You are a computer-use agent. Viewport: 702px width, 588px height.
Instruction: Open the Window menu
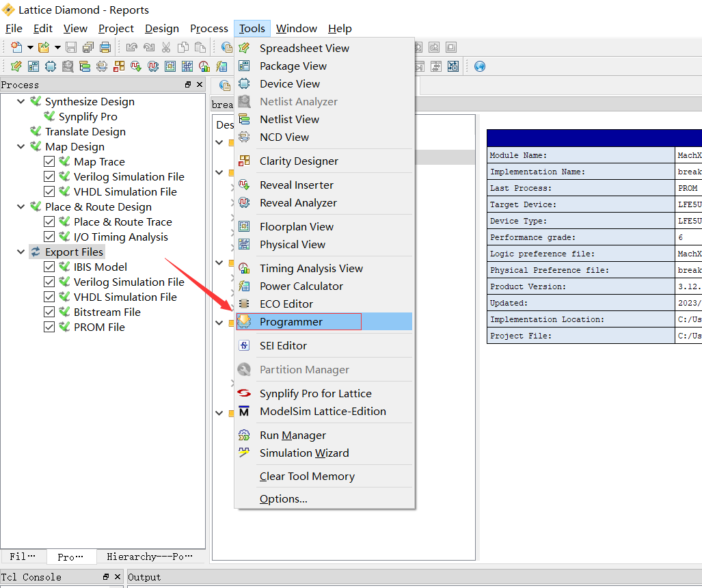pyautogui.click(x=297, y=29)
